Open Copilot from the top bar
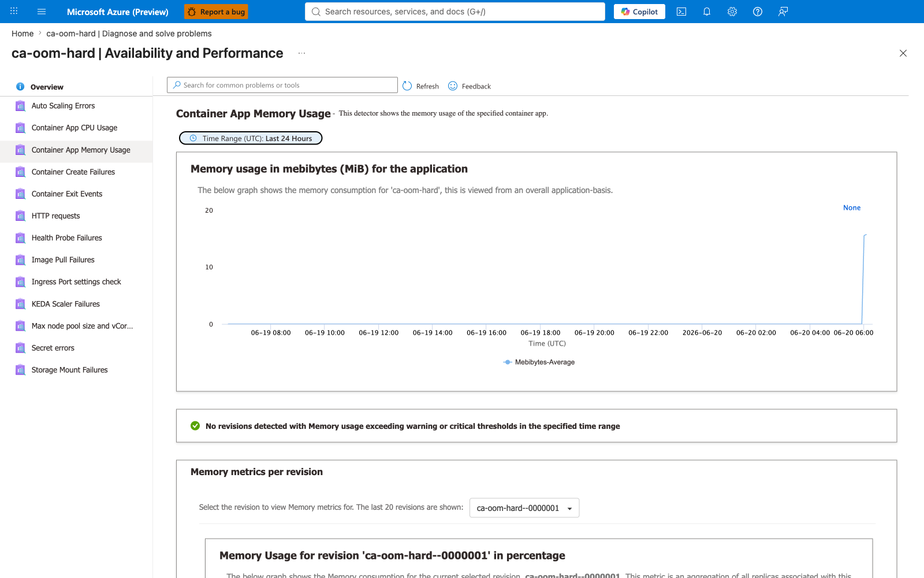 click(639, 12)
